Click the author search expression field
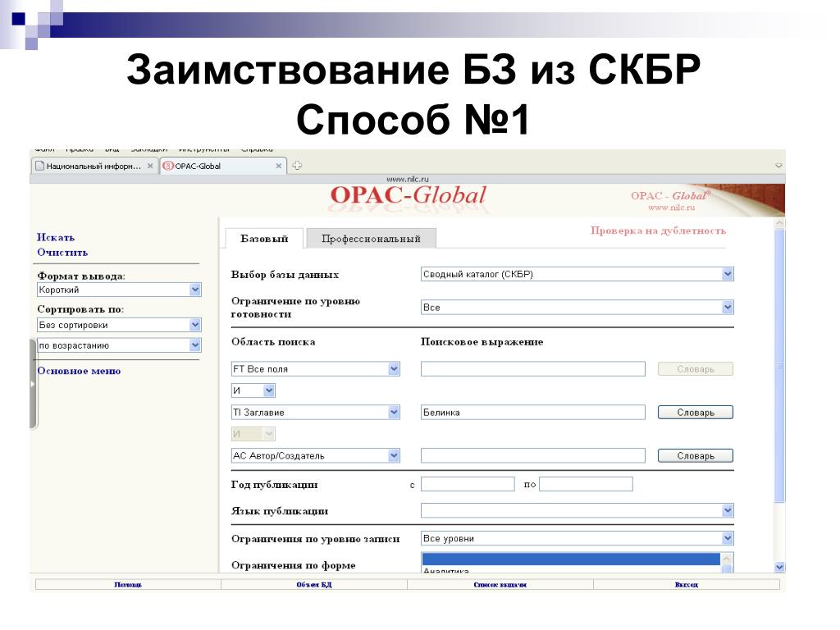Screen dimensions: 840x630 533,455
